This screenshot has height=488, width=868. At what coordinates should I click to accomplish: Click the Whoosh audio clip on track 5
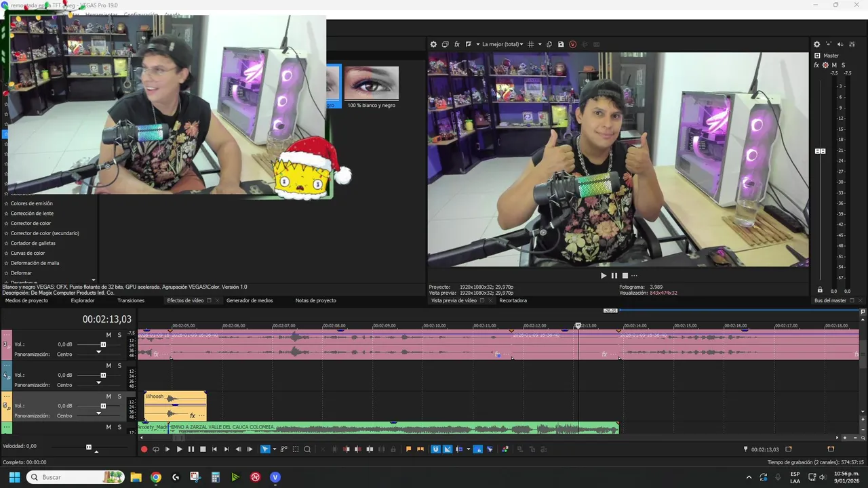pyautogui.click(x=175, y=405)
